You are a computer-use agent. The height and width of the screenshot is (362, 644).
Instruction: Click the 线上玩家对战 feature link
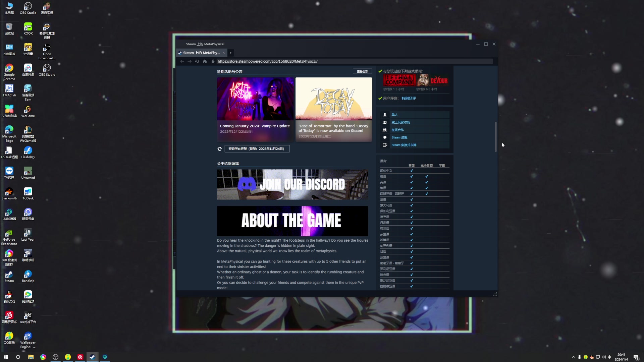point(400,122)
